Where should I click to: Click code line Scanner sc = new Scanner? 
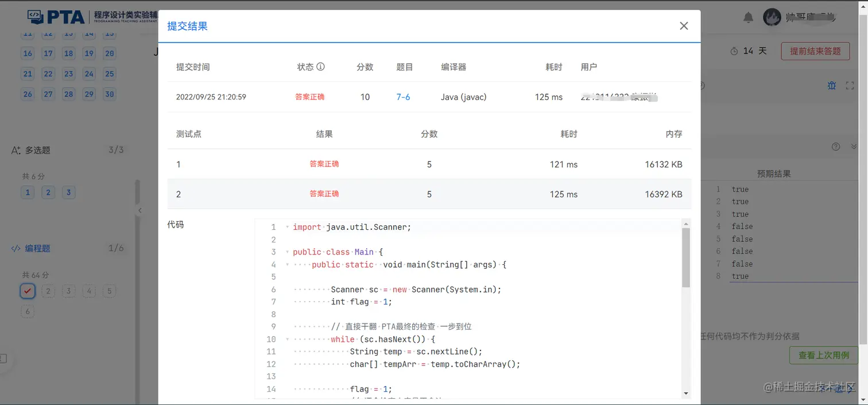click(x=416, y=290)
